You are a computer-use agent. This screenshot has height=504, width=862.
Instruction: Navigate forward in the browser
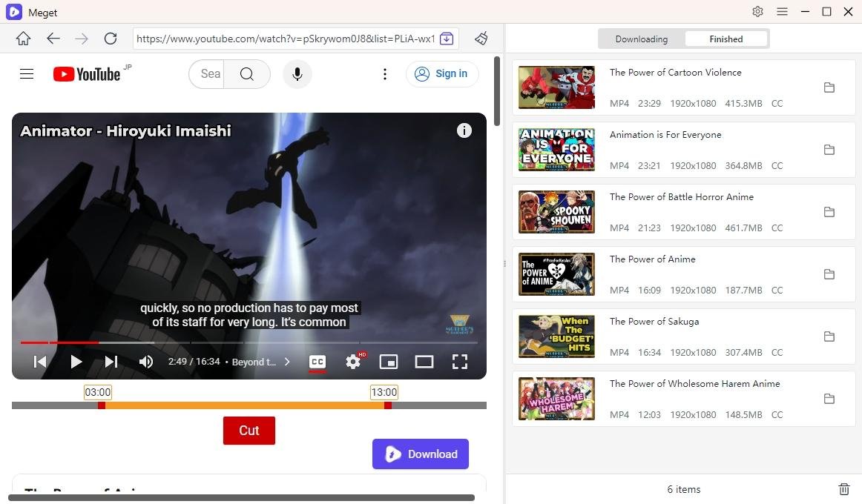[x=82, y=39]
